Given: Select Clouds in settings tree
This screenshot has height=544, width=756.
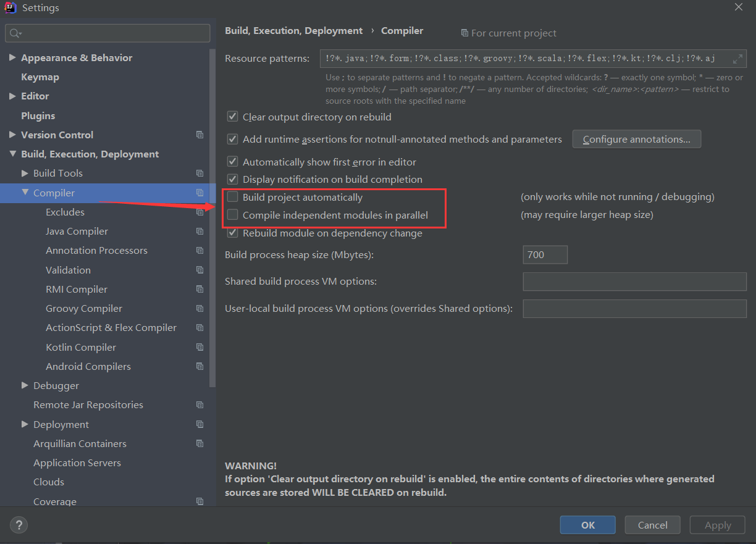Looking at the screenshot, I should click(x=49, y=482).
